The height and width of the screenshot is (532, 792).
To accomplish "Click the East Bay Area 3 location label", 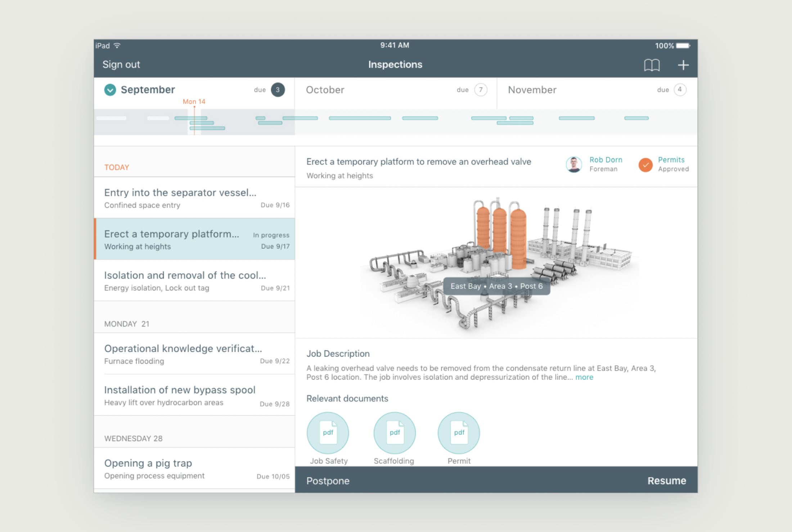I will 496,286.
